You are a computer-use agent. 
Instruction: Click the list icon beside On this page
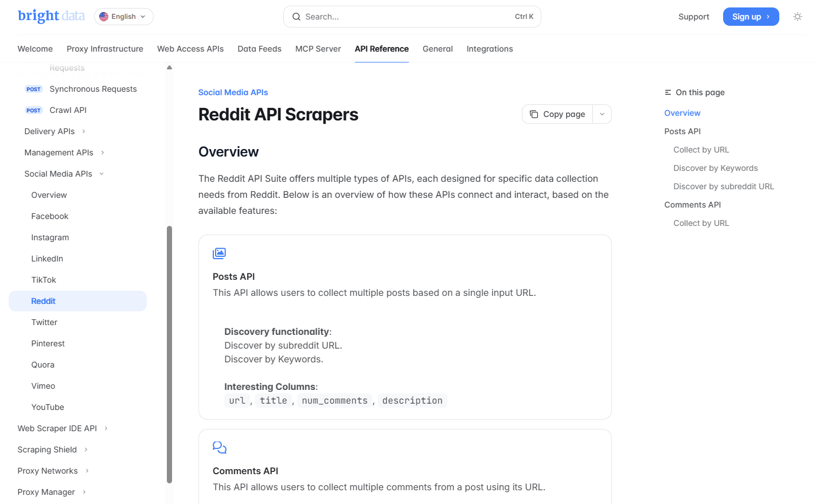667,92
